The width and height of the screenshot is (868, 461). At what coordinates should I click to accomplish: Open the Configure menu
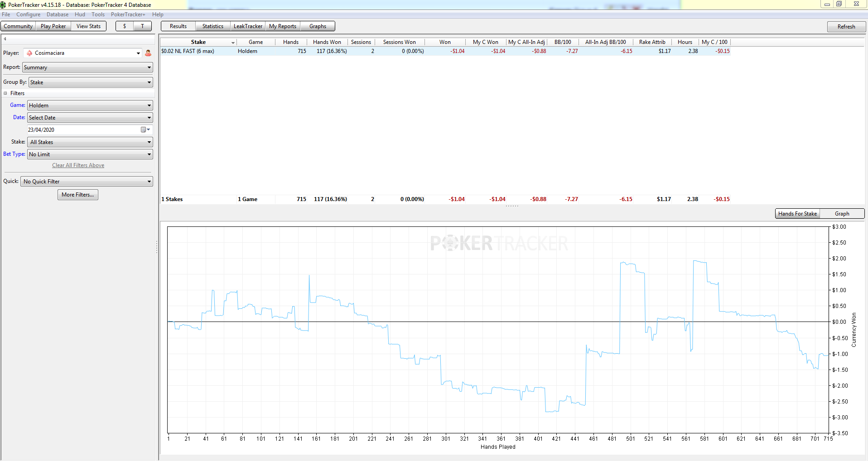coord(29,14)
